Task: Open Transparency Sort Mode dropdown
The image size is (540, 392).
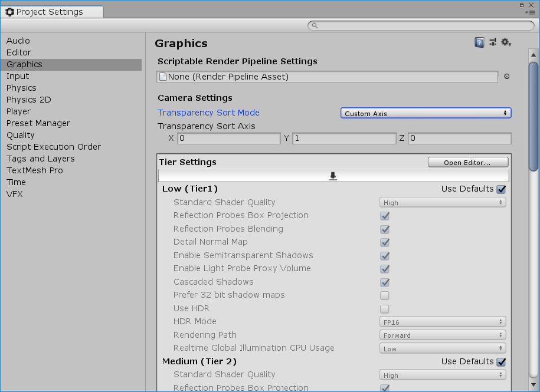Action: [426, 113]
